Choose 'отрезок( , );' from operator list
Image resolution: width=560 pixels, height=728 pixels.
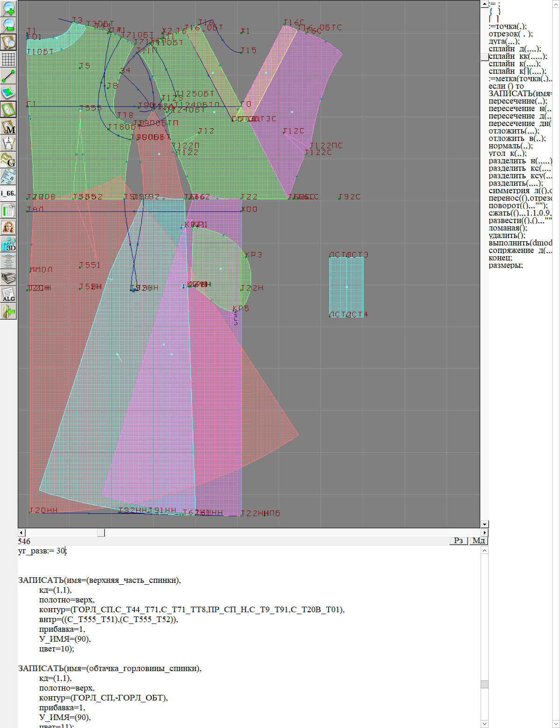[x=510, y=34]
